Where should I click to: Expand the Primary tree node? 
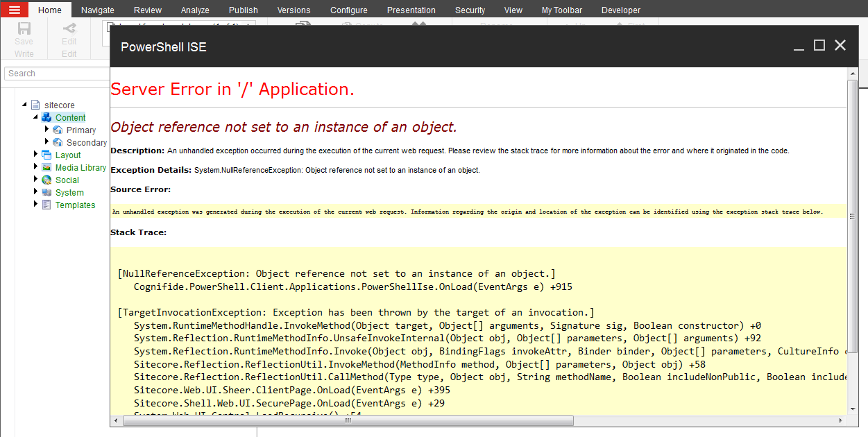click(47, 130)
